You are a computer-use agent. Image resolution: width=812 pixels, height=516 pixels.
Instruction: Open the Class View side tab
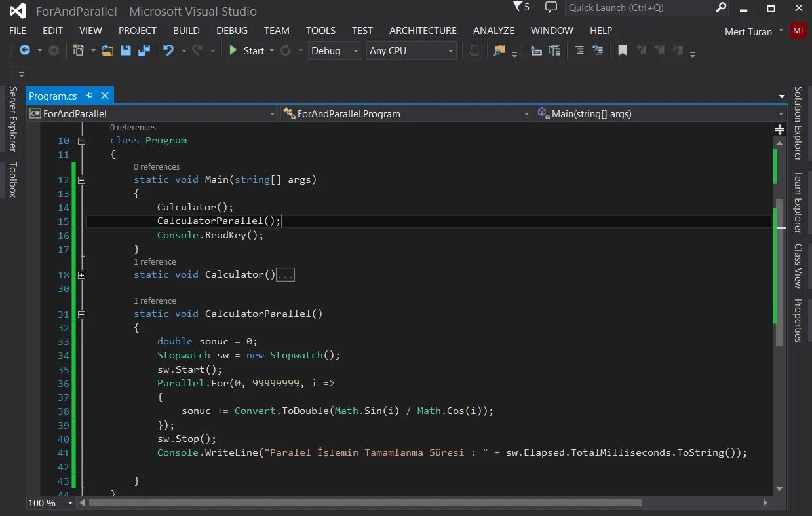click(x=798, y=266)
